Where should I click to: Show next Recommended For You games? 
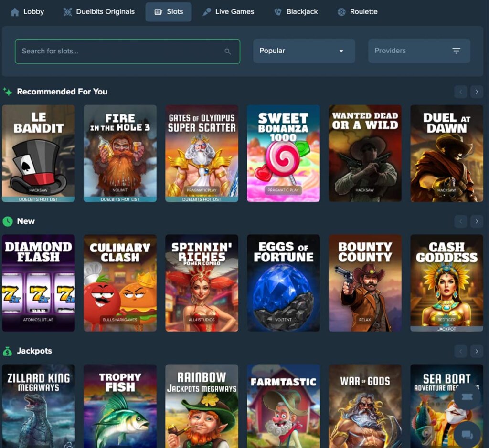(x=477, y=92)
